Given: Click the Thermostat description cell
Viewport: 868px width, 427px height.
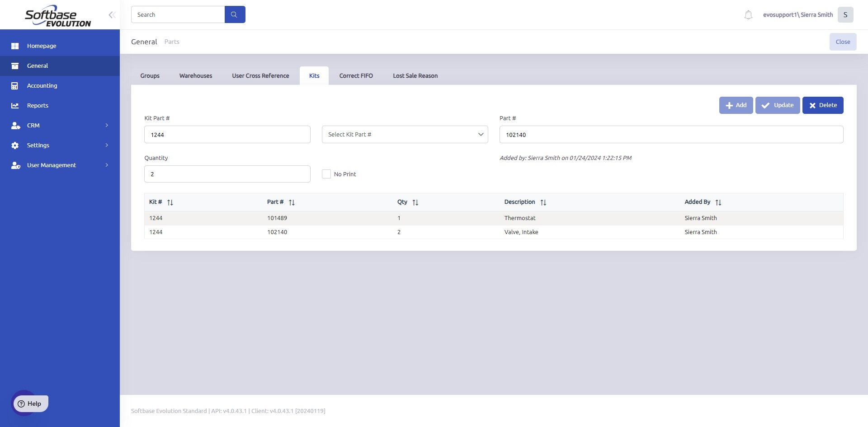Looking at the screenshot, I should coord(520,218).
